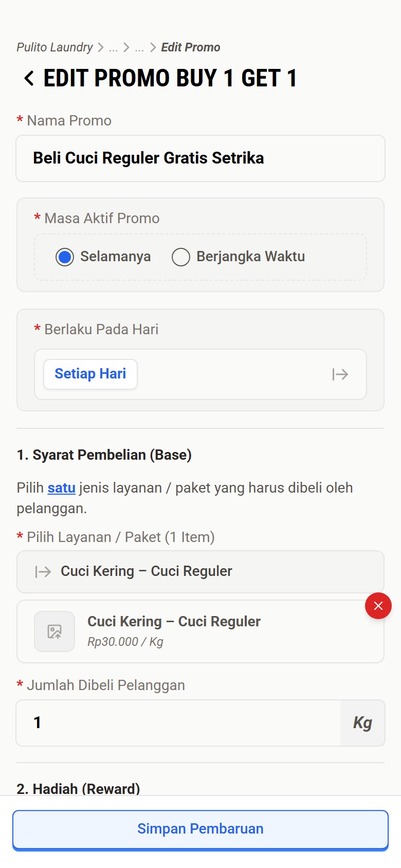Screen dimensions: 401x868
Task: Click the red remove button on service card
Action: coord(378,606)
